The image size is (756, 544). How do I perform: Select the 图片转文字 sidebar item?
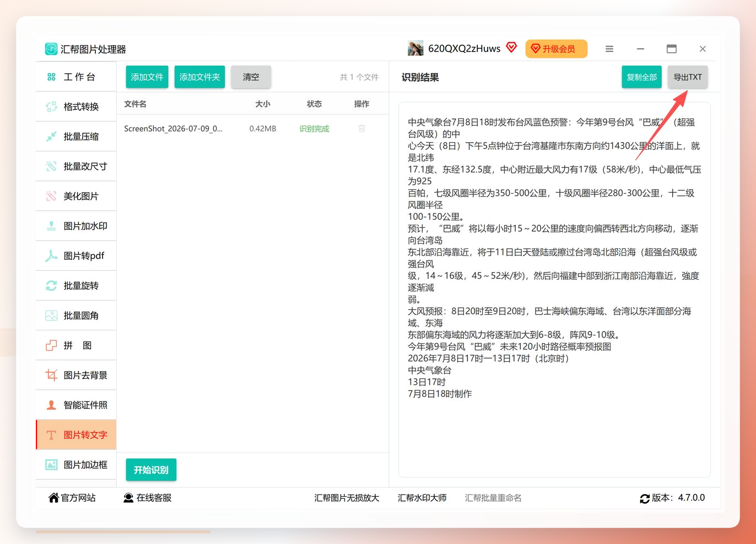[76, 435]
